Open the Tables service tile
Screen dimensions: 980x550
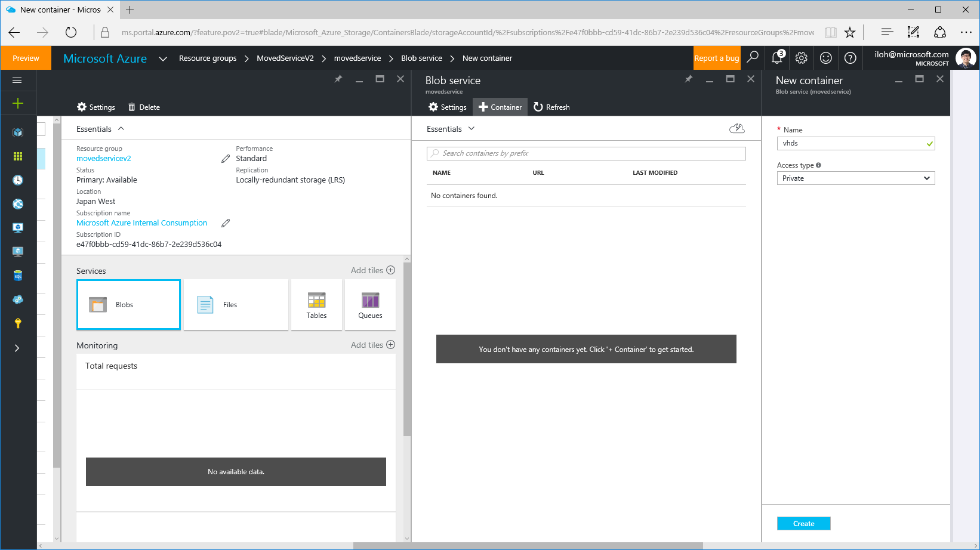tap(316, 305)
